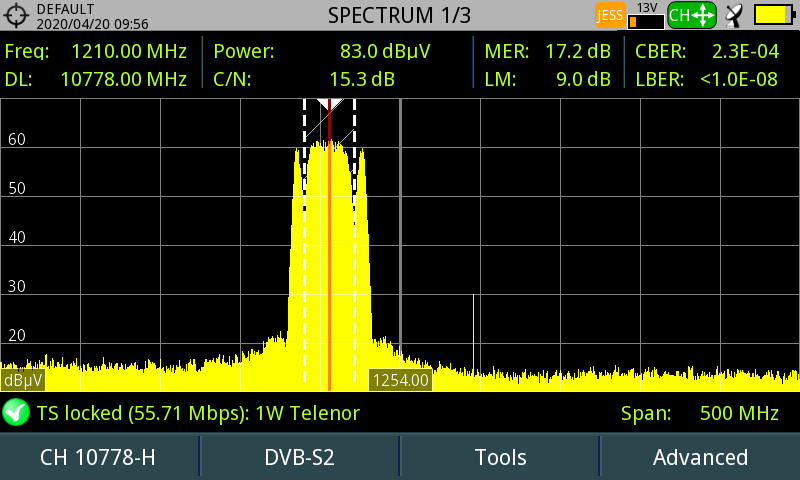Tap the 13V supply voltage indicator
The height and width of the screenshot is (480, 800).
pyautogui.click(x=646, y=15)
